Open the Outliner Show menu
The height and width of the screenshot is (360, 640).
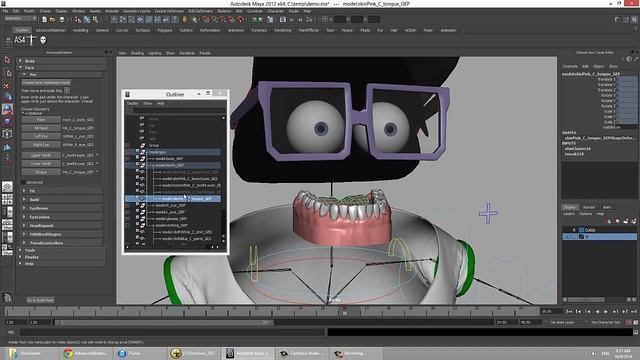tap(148, 104)
